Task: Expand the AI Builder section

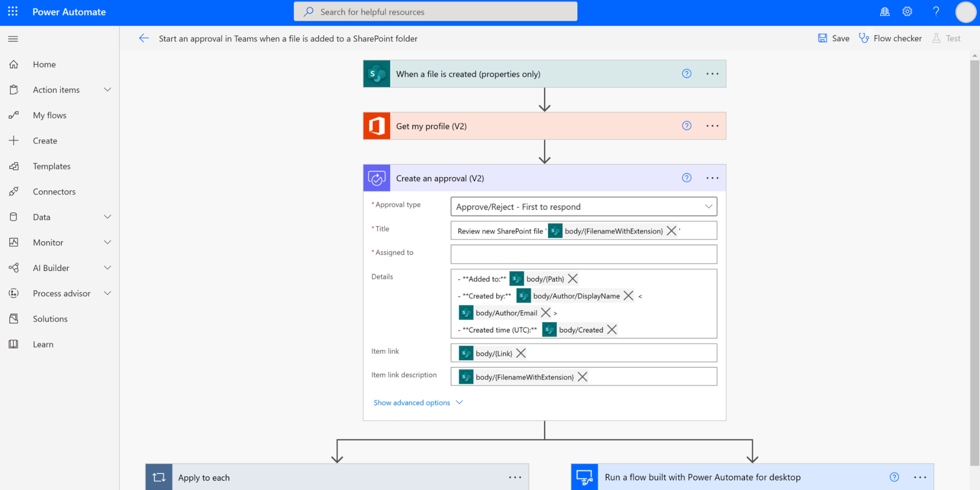Action: pyautogui.click(x=107, y=268)
